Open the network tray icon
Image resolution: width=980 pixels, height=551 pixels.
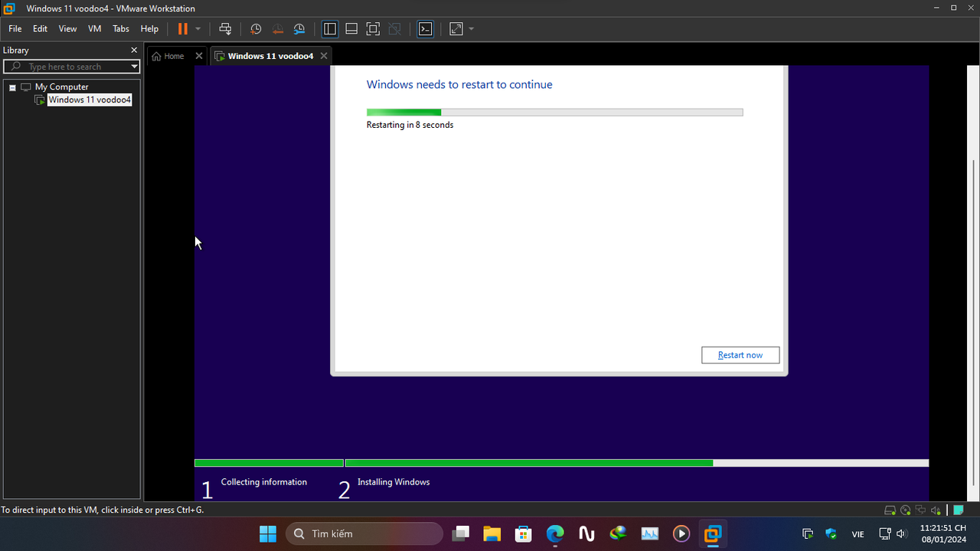[x=884, y=533]
